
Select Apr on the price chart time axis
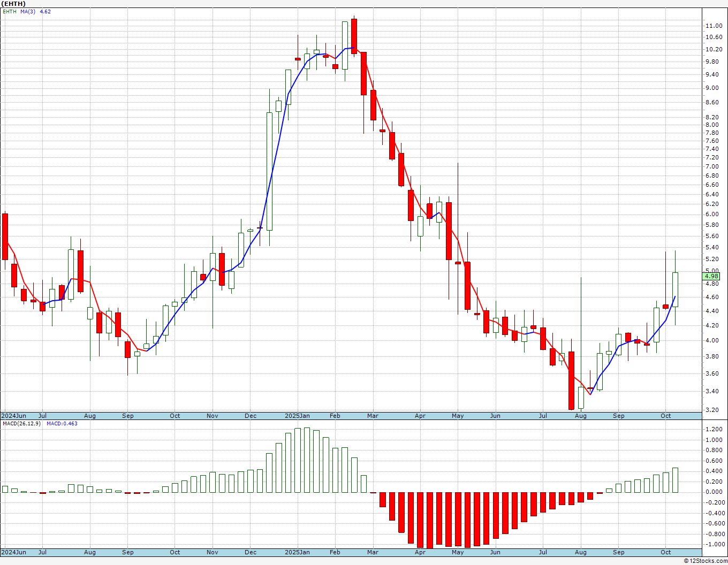point(420,416)
